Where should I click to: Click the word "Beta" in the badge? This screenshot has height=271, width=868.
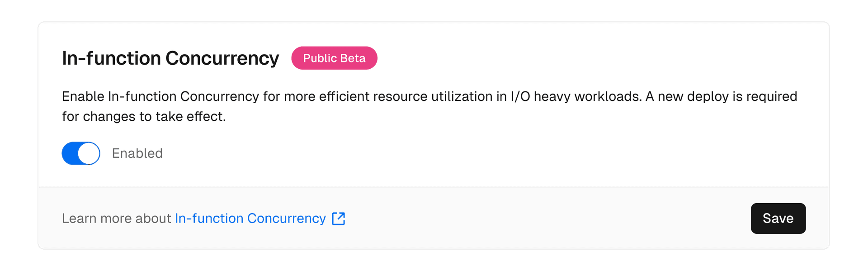click(x=353, y=58)
